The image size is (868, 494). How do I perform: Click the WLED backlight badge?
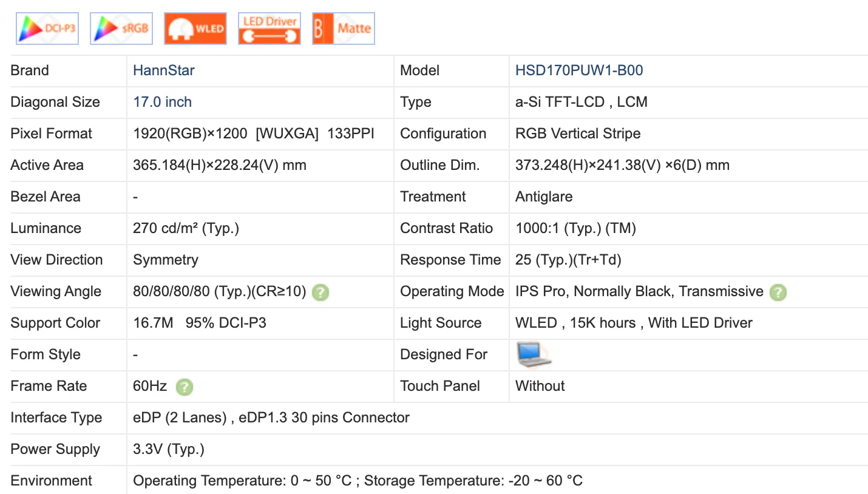coord(195,29)
